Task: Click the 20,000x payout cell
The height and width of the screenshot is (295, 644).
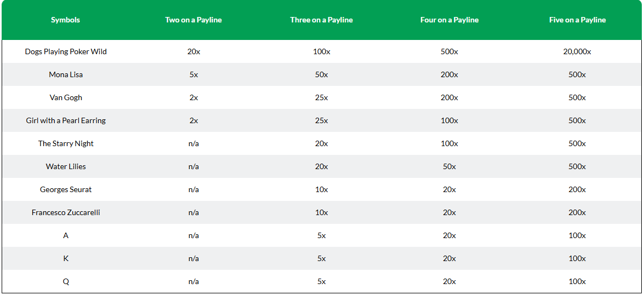Action: 577,52
